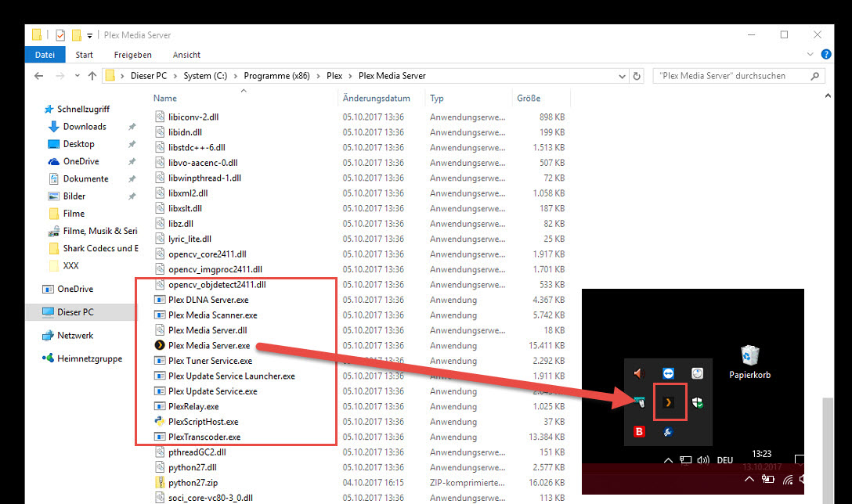Click the lower taskbar hidden icons chevron
The image size is (852, 504).
[749, 479]
